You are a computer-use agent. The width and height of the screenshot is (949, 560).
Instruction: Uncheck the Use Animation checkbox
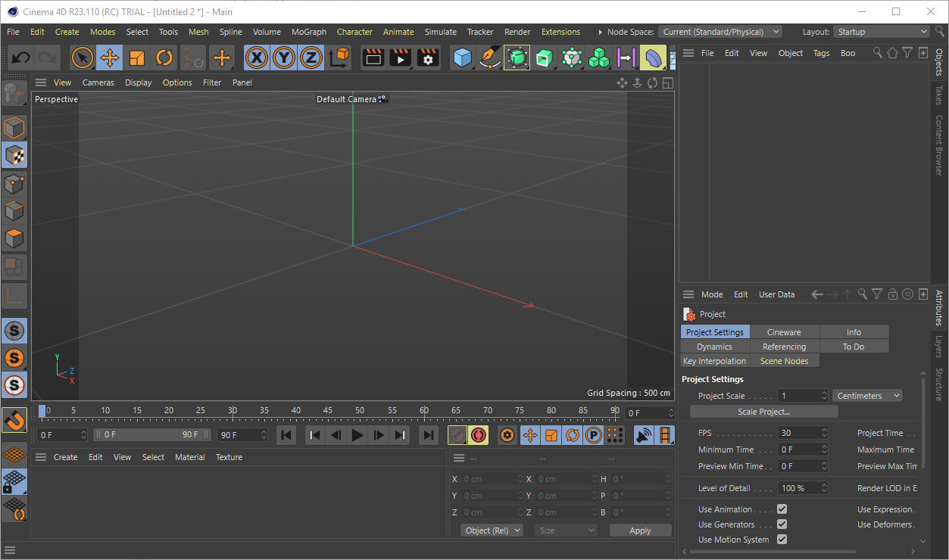[782, 509]
